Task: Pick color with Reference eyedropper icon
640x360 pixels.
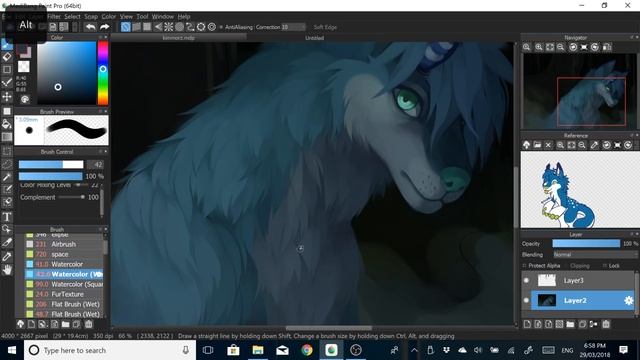Action: pos(594,145)
